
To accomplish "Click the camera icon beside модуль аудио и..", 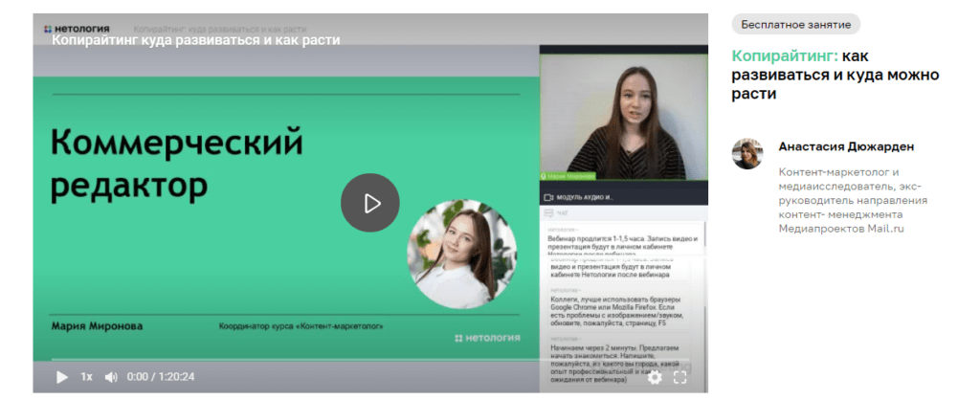I will click(x=548, y=197).
